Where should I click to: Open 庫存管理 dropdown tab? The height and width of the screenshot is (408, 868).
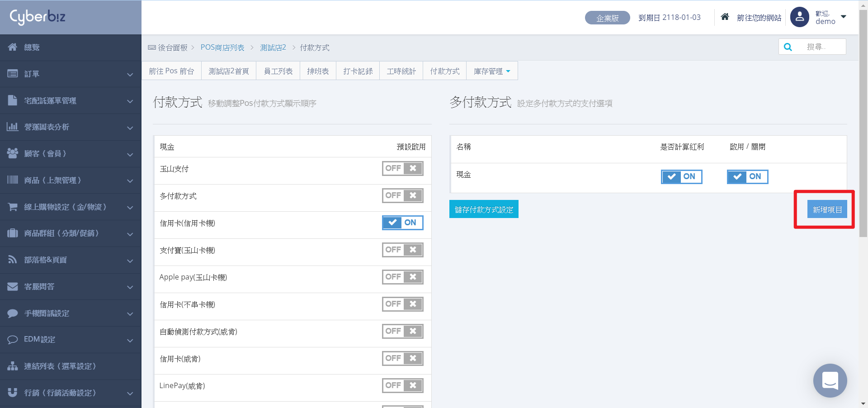(492, 71)
